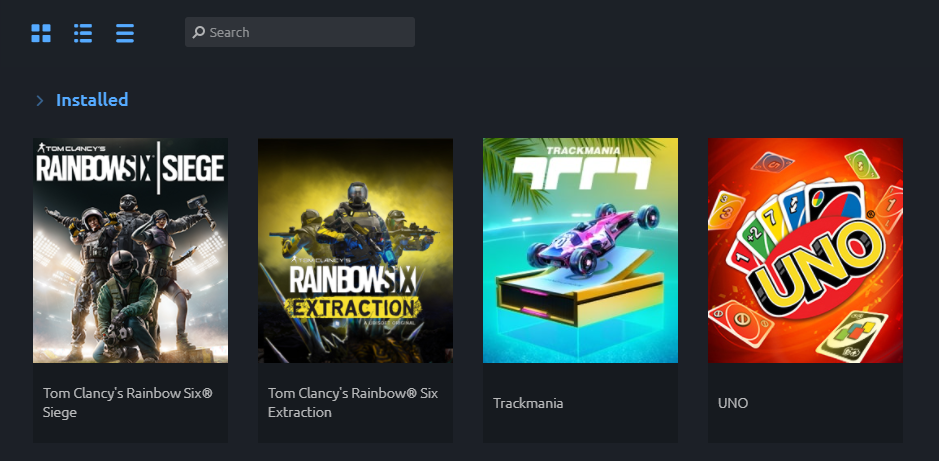The width and height of the screenshot is (939, 461).
Task: Click the yellow EXTRACTION banner on cover
Action: 352,308
